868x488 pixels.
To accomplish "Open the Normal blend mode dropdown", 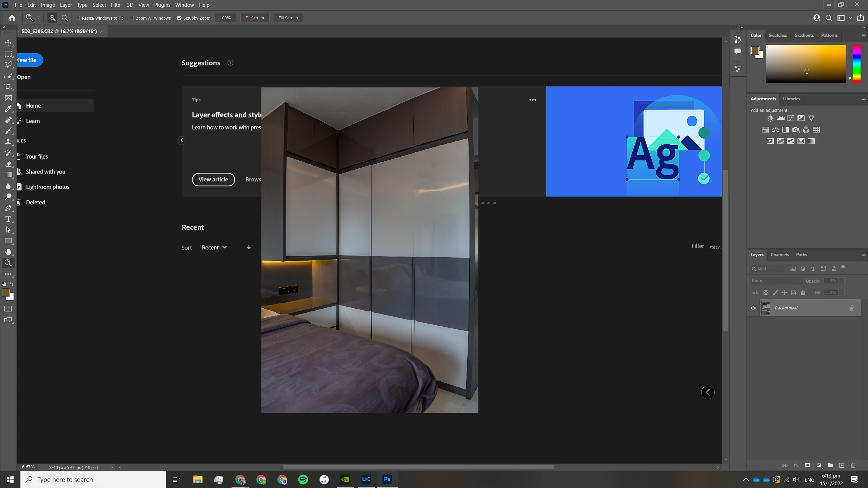I will click(x=776, y=281).
